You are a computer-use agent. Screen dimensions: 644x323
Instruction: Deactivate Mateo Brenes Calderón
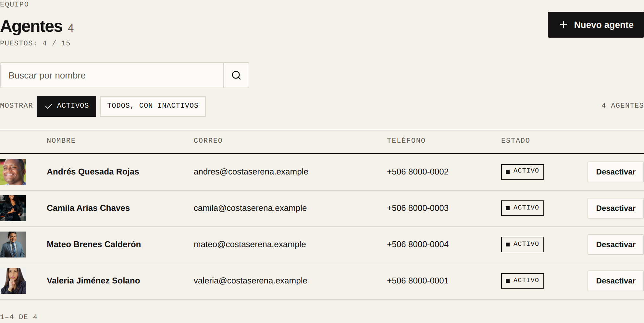click(x=616, y=245)
